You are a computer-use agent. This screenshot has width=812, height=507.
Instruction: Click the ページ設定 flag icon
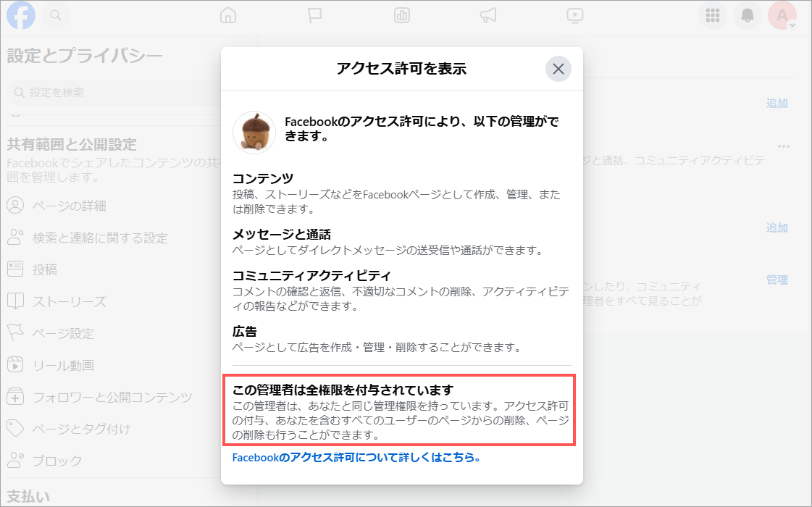(x=15, y=332)
